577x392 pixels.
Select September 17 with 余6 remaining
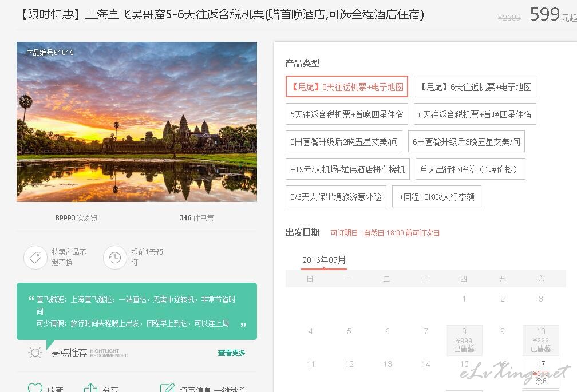(x=540, y=372)
